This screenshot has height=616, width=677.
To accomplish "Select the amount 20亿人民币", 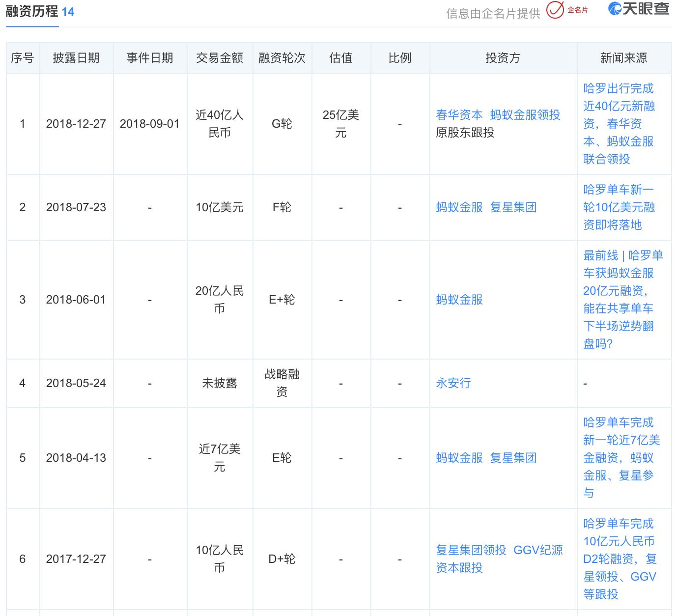I will [220, 300].
